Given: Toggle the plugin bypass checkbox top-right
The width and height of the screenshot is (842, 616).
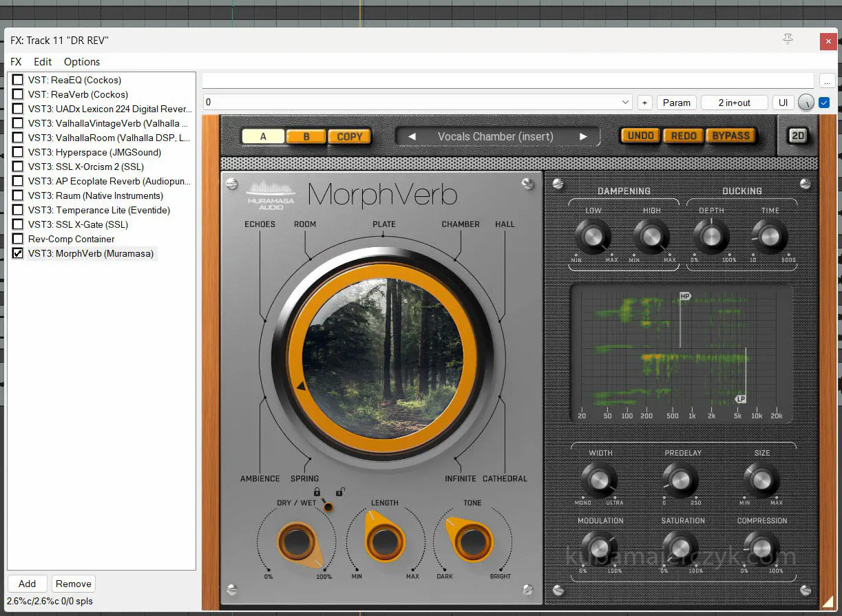Looking at the screenshot, I should 824,103.
